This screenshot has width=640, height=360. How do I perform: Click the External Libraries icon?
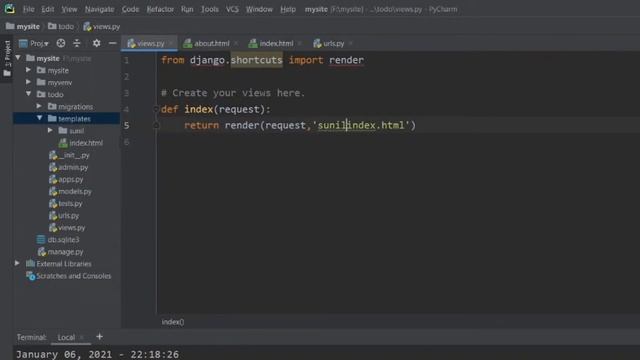point(30,264)
